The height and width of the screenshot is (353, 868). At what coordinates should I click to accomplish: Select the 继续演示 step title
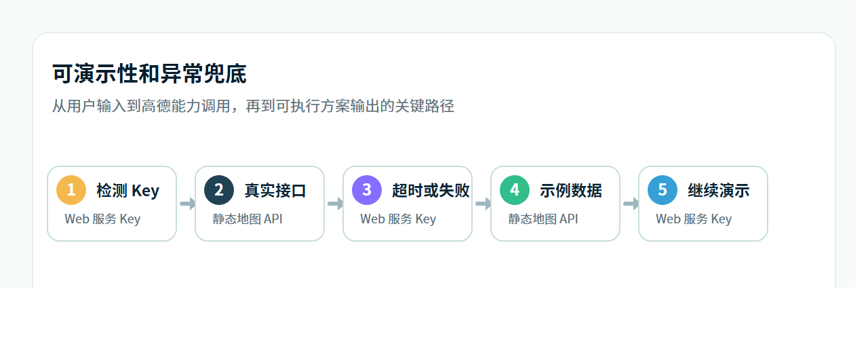pos(719,191)
